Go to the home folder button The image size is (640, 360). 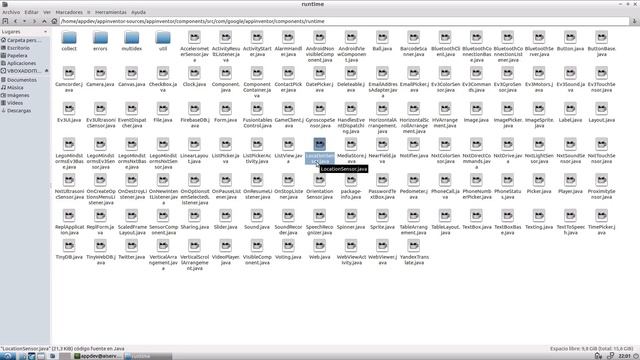click(x=54, y=21)
